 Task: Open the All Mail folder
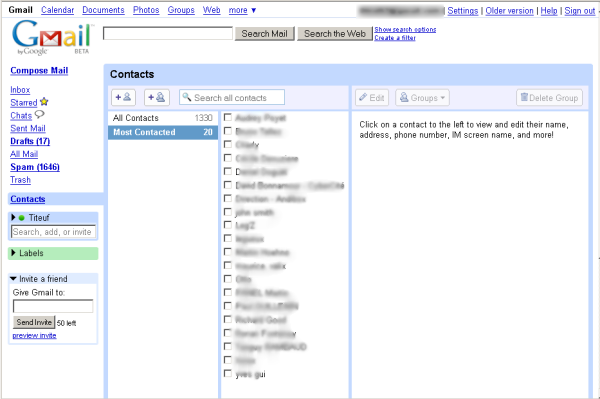(x=24, y=154)
